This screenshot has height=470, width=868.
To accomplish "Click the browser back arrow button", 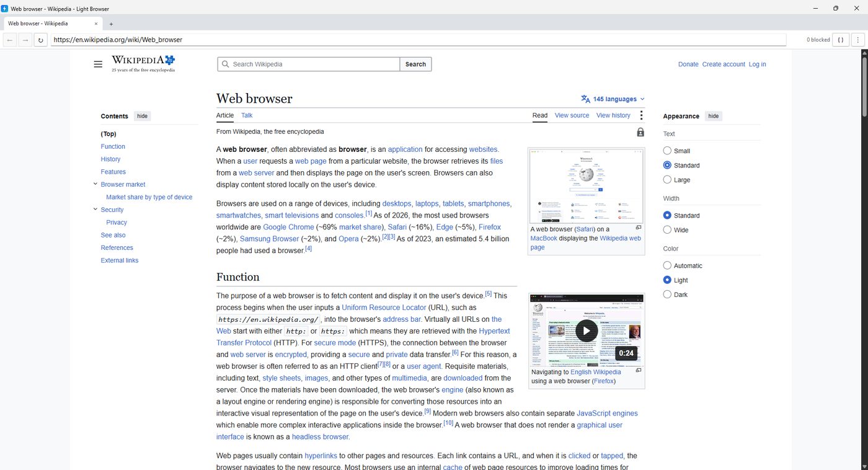I will click(x=10, y=40).
